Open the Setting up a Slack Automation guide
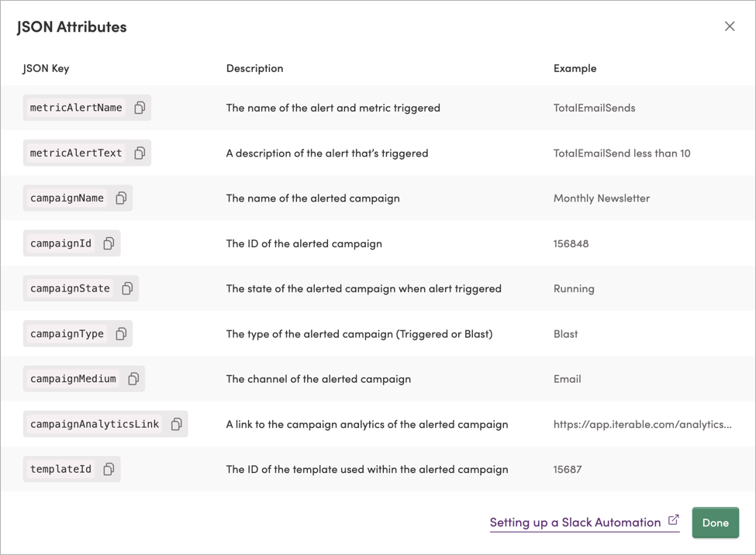This screenshot has width=756, height=555. coord(578,522)
